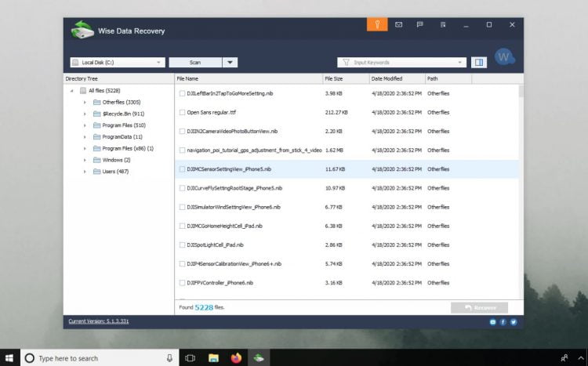Screen dimensions: 588x366
Task: Open the feedback chat icon
Action: pos(420,25)
